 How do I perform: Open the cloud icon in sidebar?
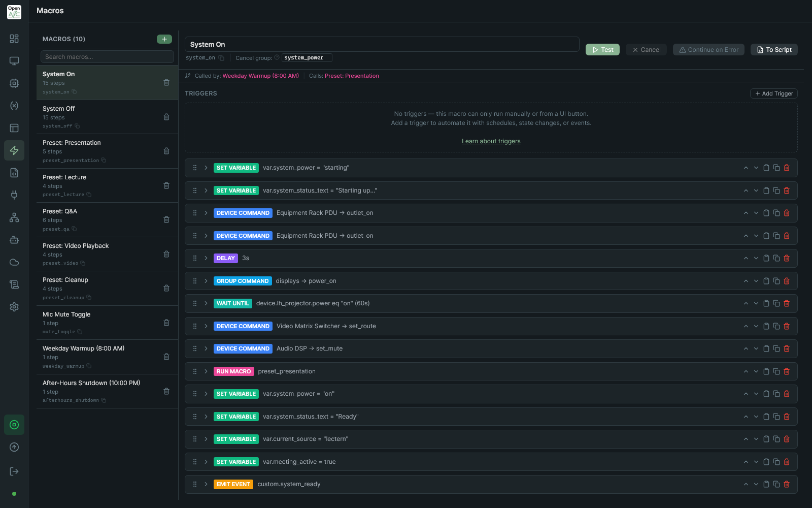click(14, 262)
